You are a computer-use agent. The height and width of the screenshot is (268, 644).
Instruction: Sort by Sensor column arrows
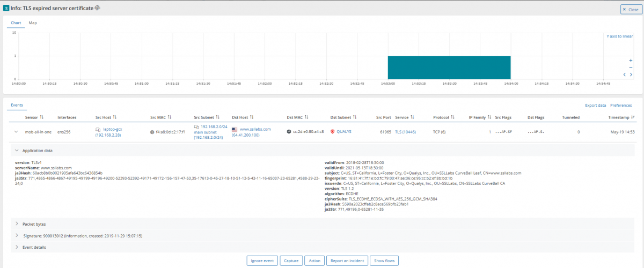tap(42, 117)
